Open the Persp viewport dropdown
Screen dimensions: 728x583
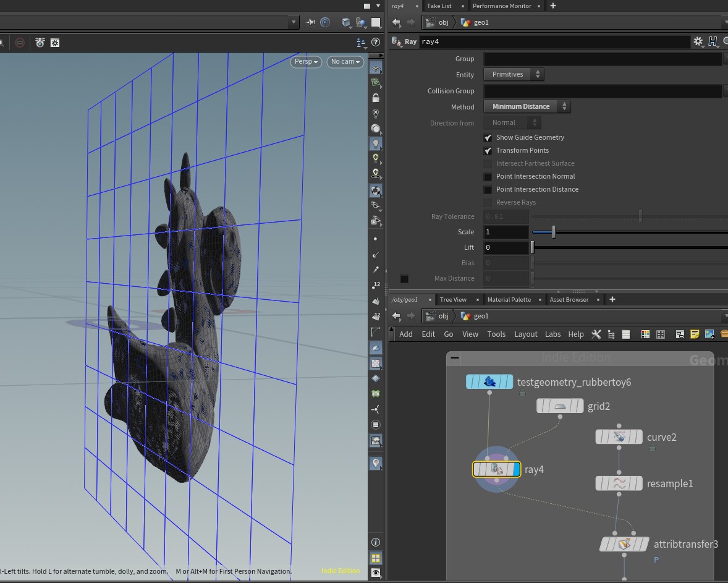point(306,62)
